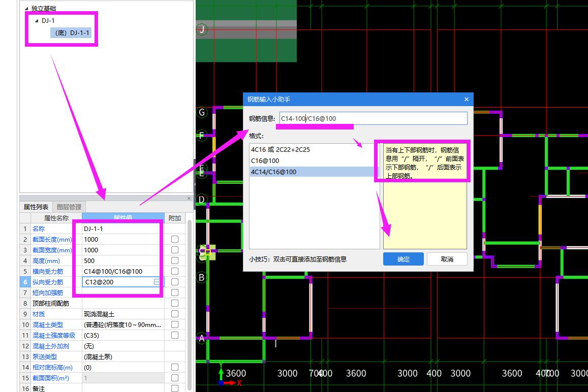
Task: Tick the 附加 checkbox for 高度(mm)
Action: (175, 260)
